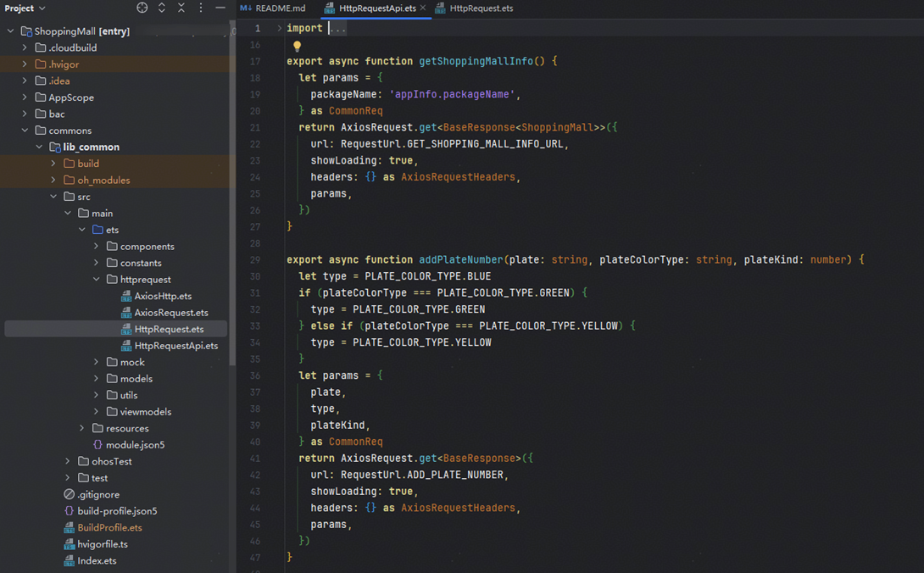The image size is (924, 573).
Task: Expand the viewmodels folder
Action: tap(97, 412)
